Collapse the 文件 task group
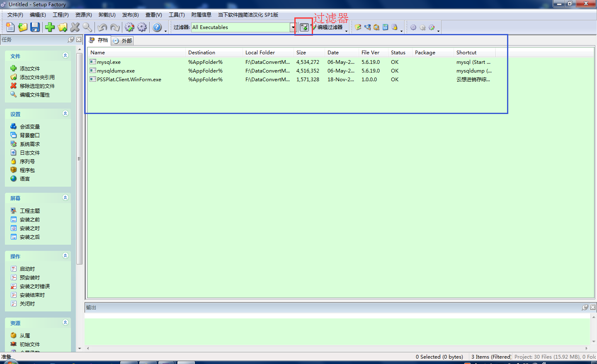Image resolution: width=597 pixels, height=364 pixels. (65, 56)
